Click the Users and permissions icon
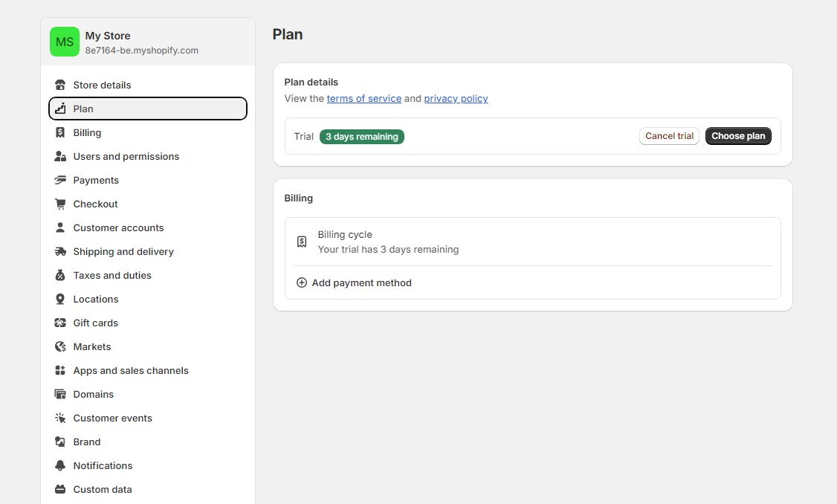This screenshot has height=504, width=837. 60,156
